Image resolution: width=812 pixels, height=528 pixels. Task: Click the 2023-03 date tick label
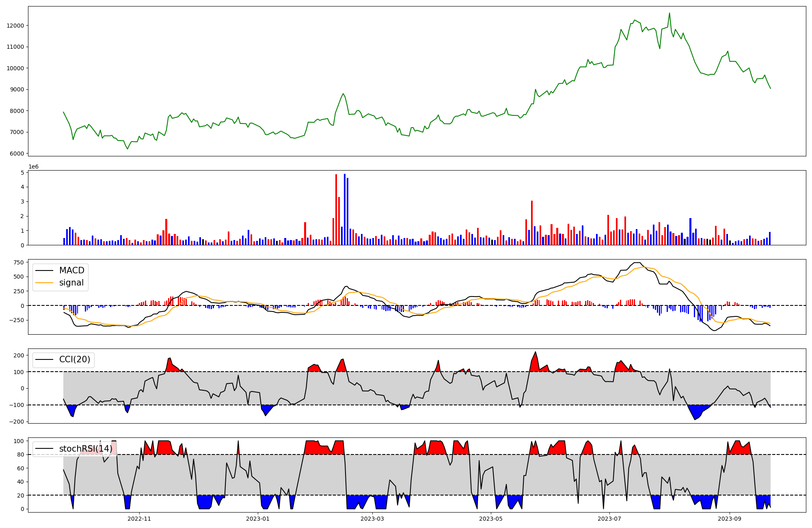[372, 519]
